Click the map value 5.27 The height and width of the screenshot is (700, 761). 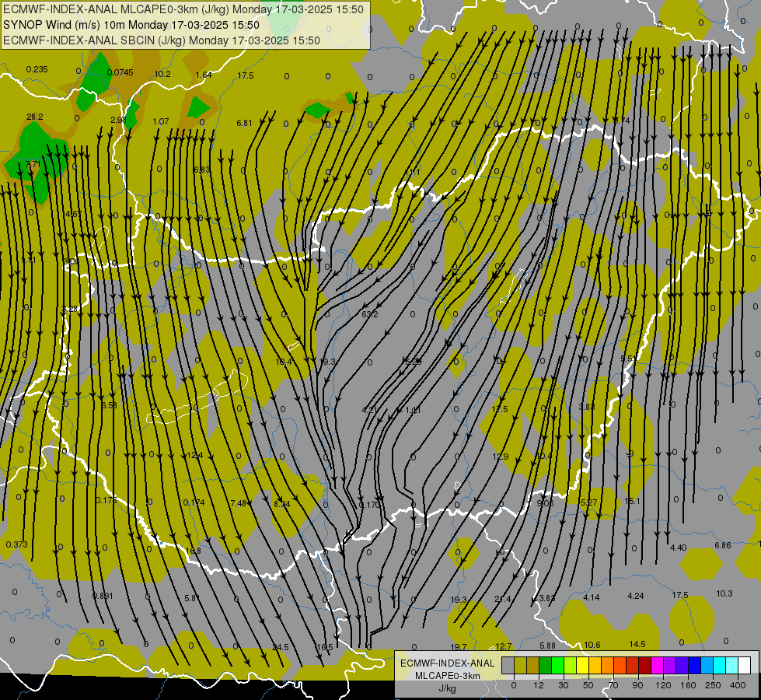point(588,502)
